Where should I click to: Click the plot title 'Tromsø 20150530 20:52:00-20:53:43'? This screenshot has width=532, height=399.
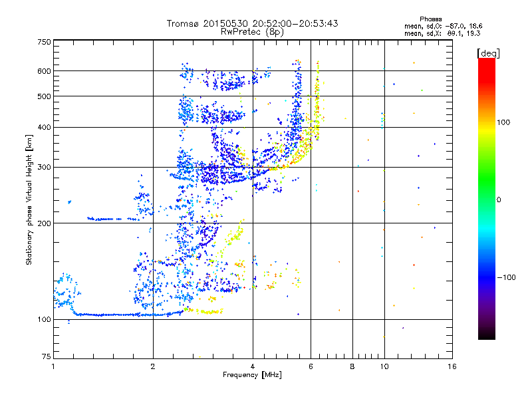(252, 23)
